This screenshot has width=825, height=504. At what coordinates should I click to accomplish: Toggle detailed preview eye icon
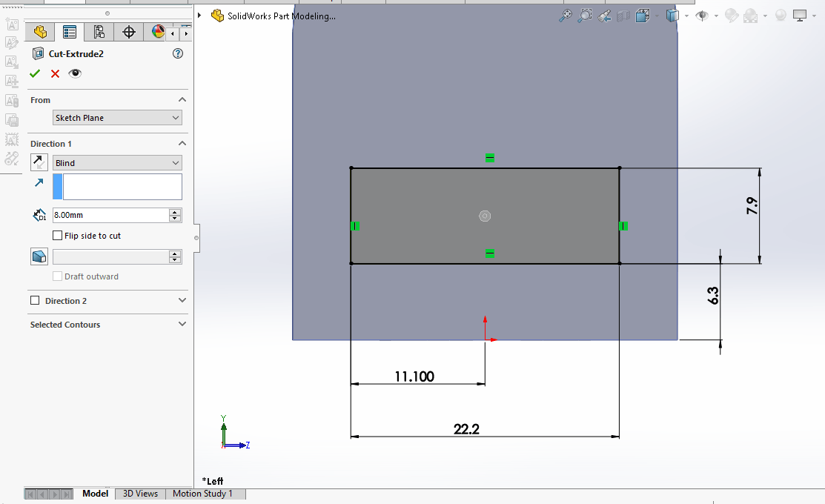[x=75, y=73]
